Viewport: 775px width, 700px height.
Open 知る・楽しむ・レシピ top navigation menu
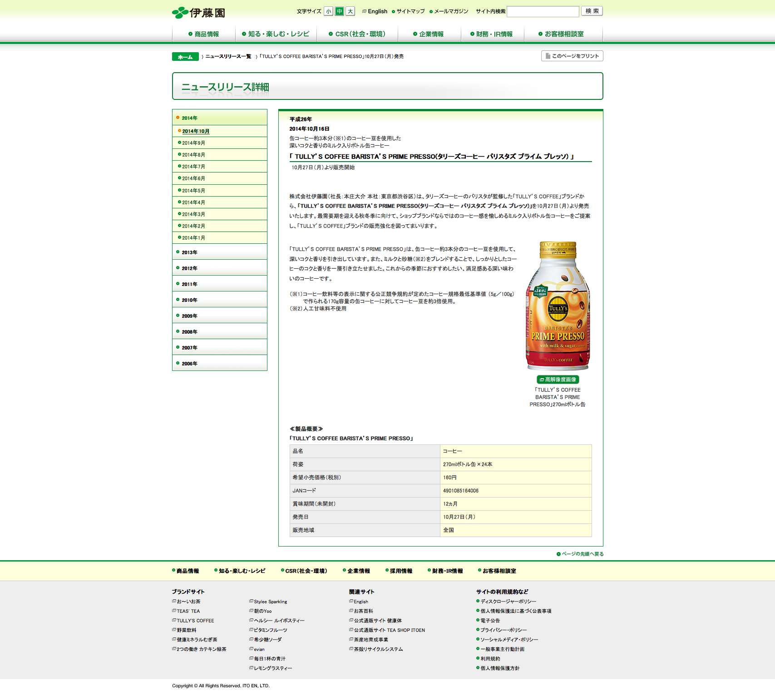pos(276,34)
